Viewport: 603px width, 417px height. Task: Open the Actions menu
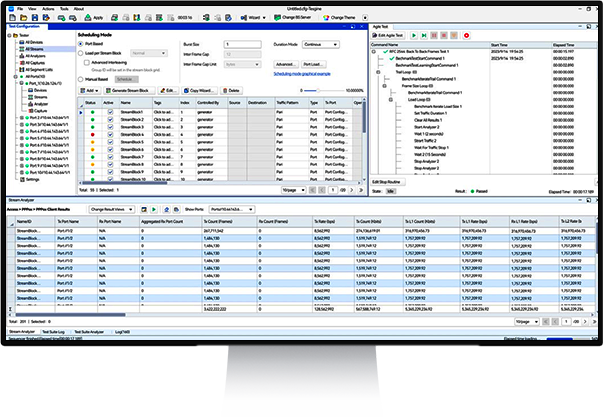[x=49, y=6]
